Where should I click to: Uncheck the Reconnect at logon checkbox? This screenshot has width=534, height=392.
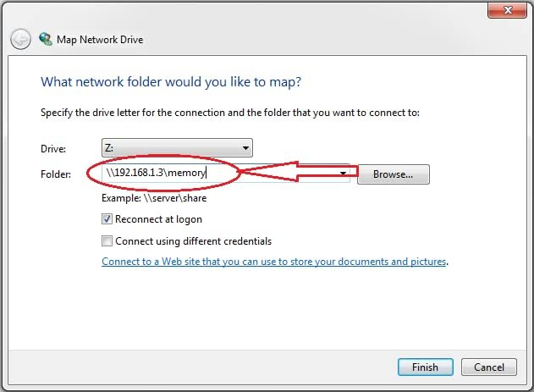coord(107,219)
